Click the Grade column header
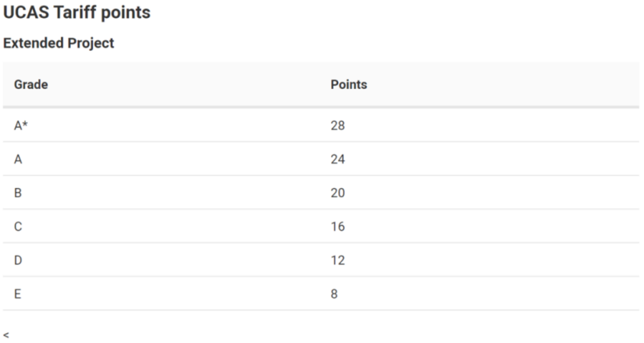Viewport: 644px width, 343px height. (30, 84)
